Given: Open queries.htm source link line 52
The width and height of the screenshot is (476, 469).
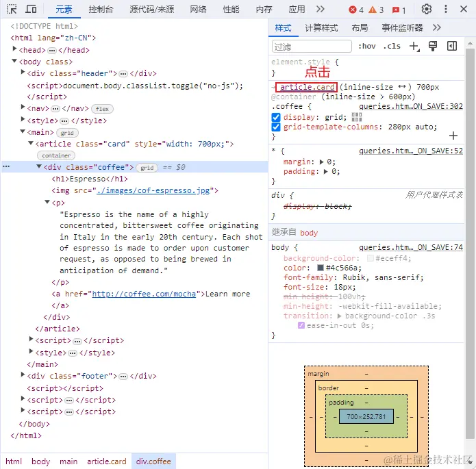Looking at the screenshot, I should 411,151.
